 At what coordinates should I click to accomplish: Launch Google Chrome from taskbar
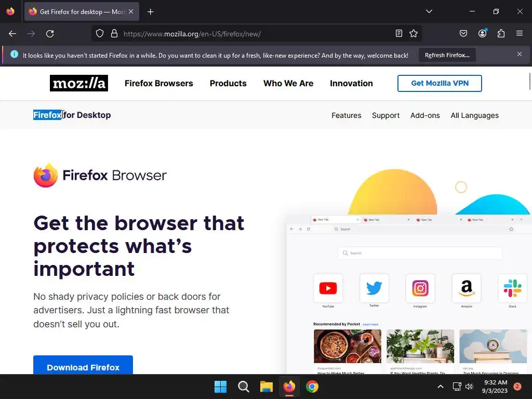pyautogui.click(x=312, y=387)
